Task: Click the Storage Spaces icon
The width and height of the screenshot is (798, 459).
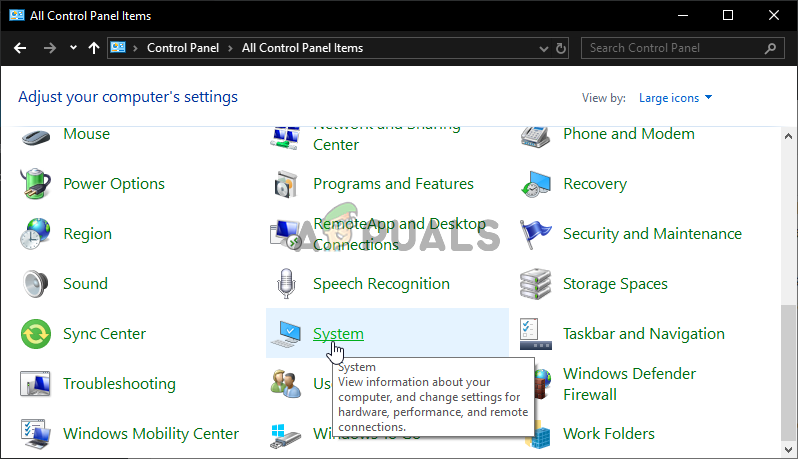Action: [x=536, y=284]
